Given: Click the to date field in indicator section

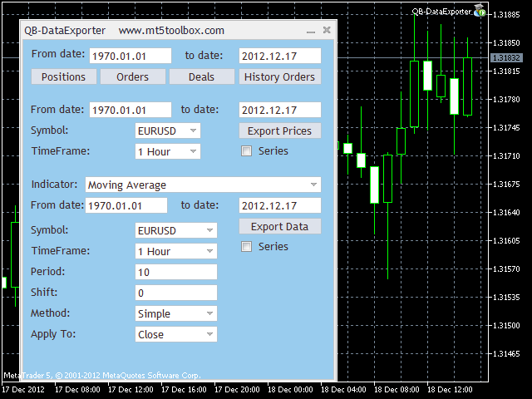Looking at the screenshot, I should click(279, 206).
